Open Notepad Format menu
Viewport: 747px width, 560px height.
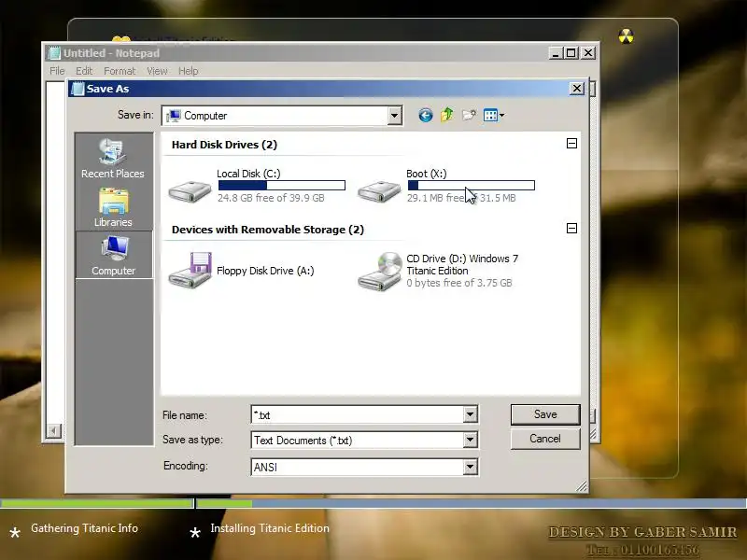(x=120, y=71)
